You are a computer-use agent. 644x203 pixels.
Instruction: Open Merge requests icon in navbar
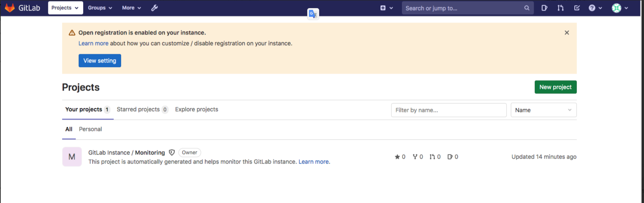561,8
